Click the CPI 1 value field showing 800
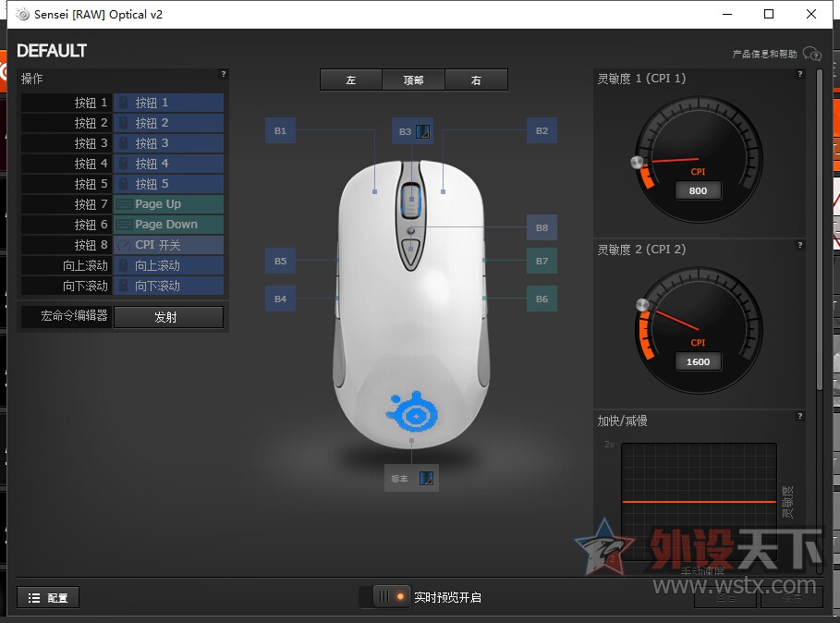Screen dimensions: 840x623 tap(698, 190)
